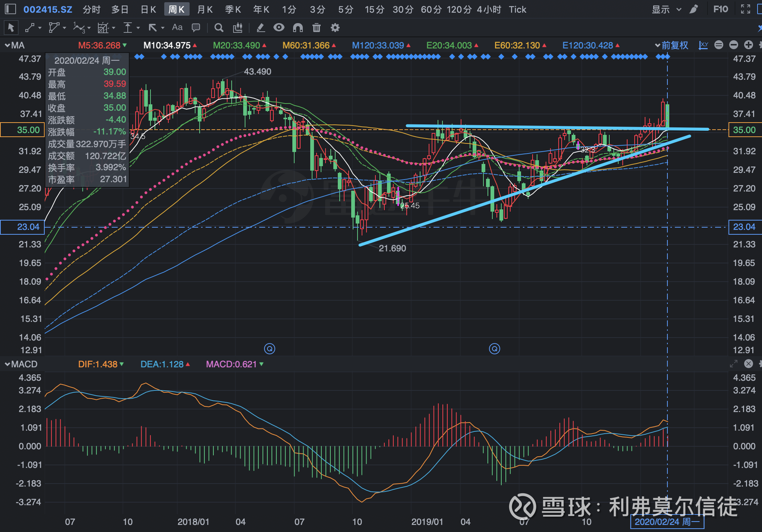Viewport: 762px width, 532px height.
Task: Click the left Q quarterly report marker
Action: [x=270, y=349]
